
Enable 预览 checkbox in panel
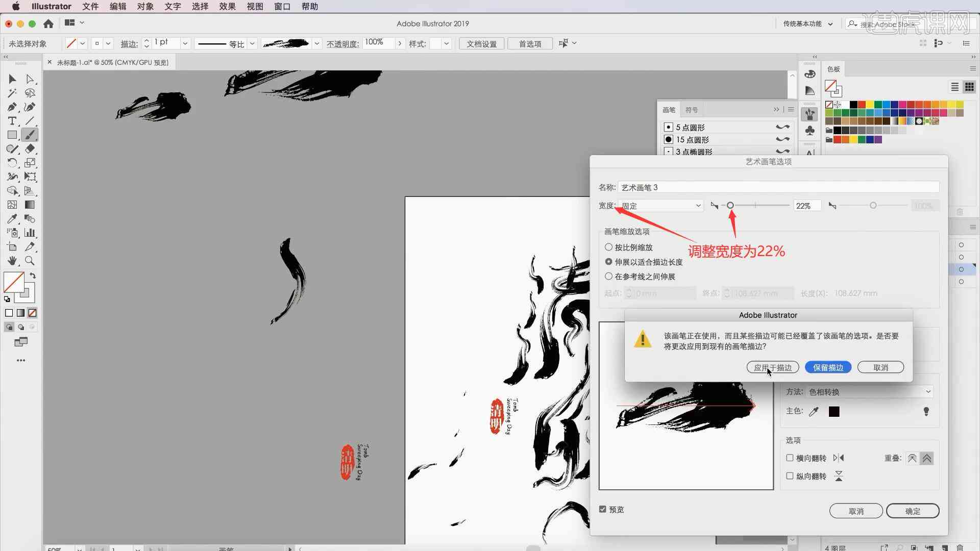pyautogui.click(x=604, y=509)
